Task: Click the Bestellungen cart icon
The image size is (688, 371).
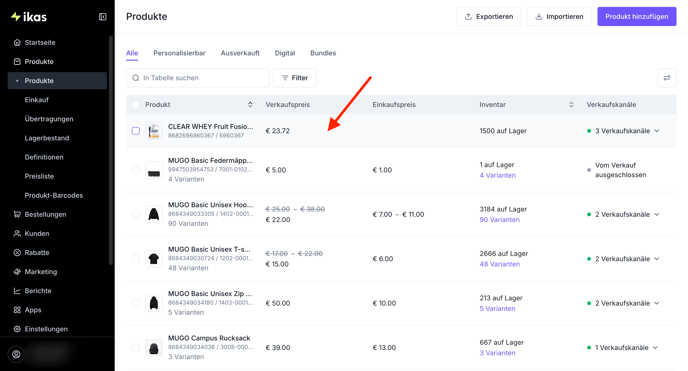Action: coord(17,214)
